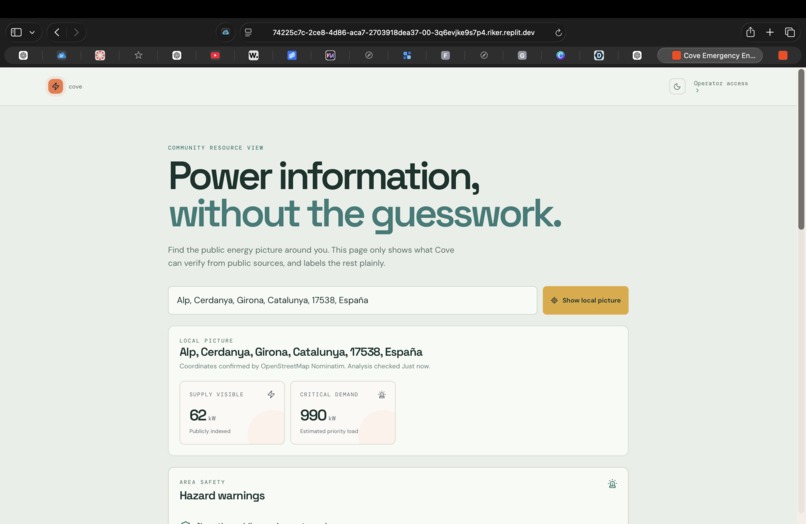This screenshot has width=806, height=524.
Task: Click the Coordinates confirmed by OpenStreetMap Nominatim text
Action: pos(304,366)
